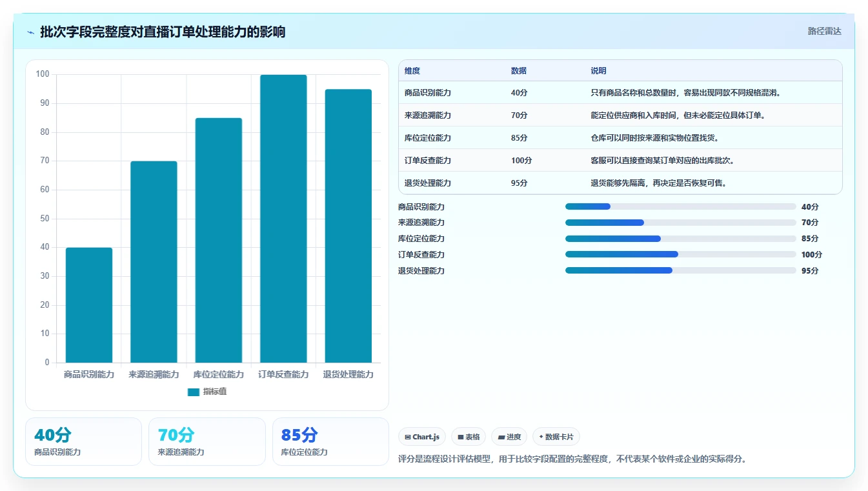Click the 库位定位能力 progress bar at 85分
The width and height of the screenshot is (868, 491).
(x=681, y=239)
